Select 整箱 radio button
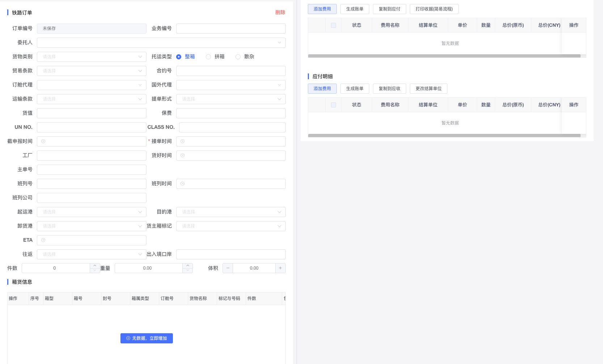 pyautogui.click(x=179, y=57)
